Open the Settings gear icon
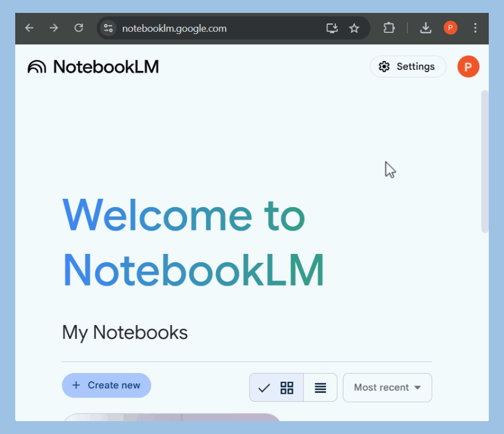 384,66
